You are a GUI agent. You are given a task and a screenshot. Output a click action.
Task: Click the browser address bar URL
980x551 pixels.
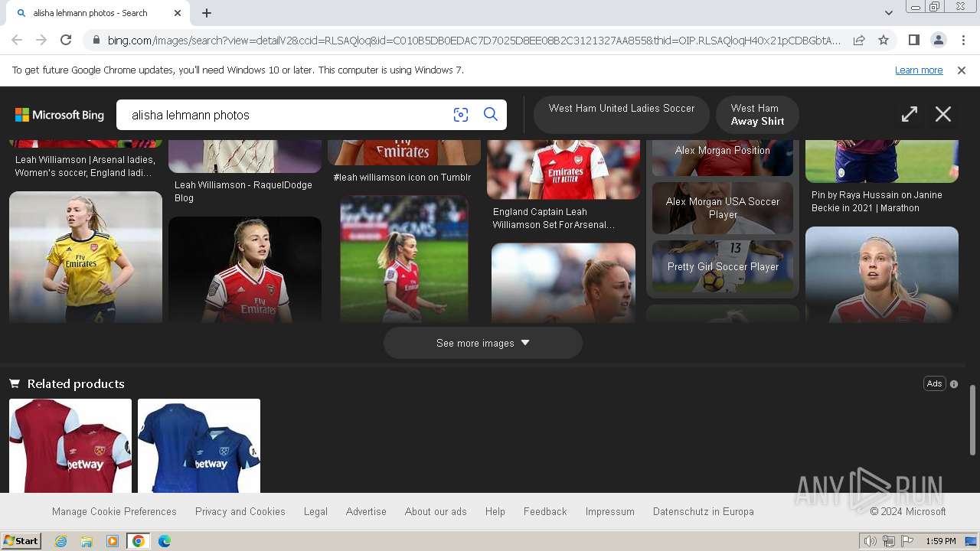click(x=474, y=41)
